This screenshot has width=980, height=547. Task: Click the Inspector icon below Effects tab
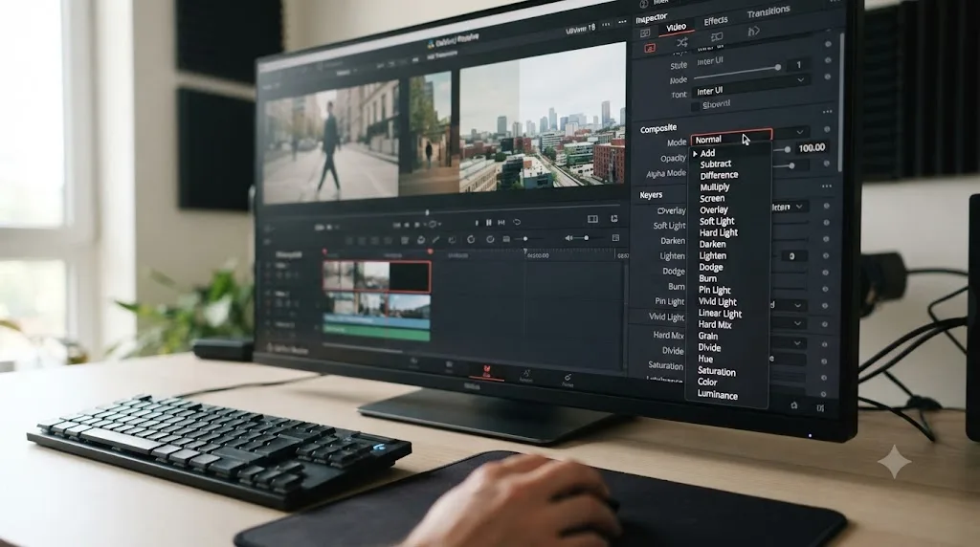point(717,37)
